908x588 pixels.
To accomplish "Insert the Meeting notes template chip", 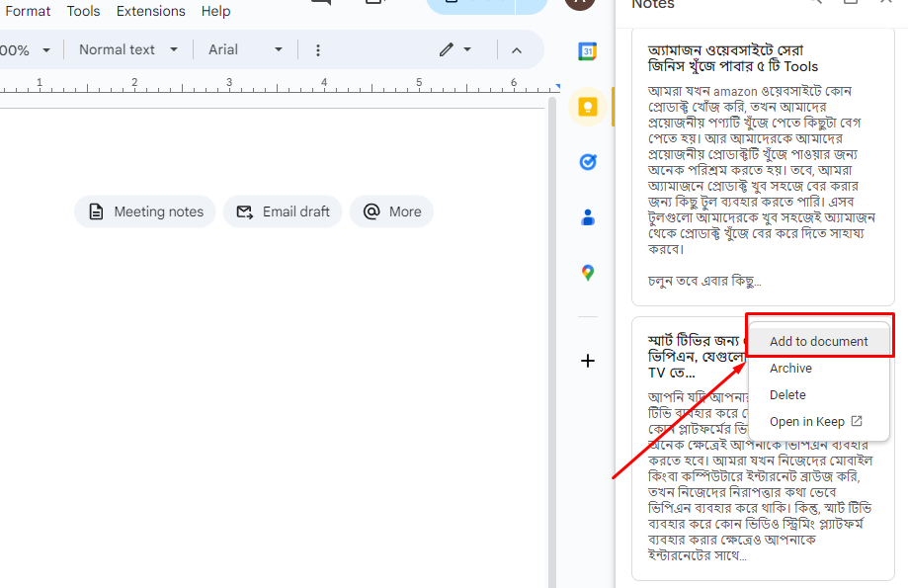I will (x=145, y=211).
